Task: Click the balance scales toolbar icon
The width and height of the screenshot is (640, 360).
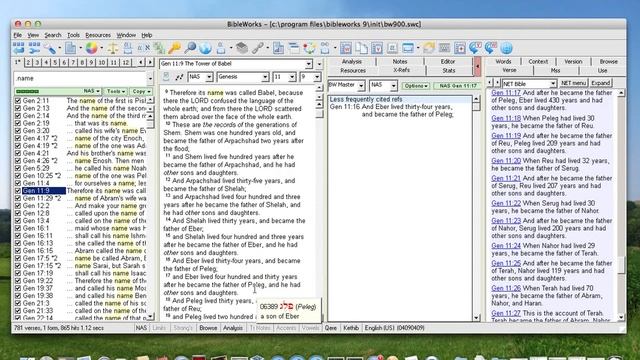Action: click(x=113, y=48)
